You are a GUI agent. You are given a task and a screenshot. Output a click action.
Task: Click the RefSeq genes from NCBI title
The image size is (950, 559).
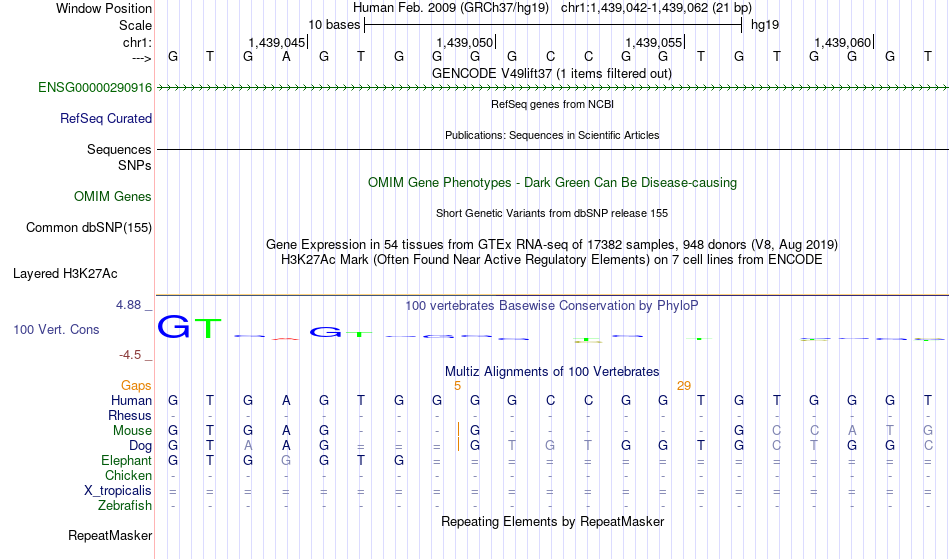point(553,104)
